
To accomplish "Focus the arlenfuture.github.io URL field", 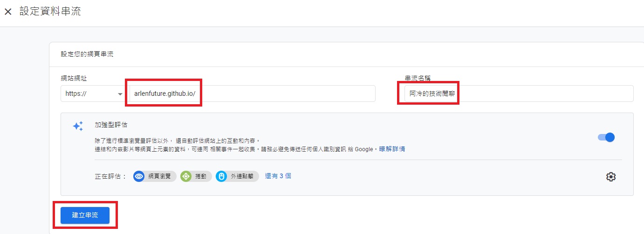I will tap(252, 94).
